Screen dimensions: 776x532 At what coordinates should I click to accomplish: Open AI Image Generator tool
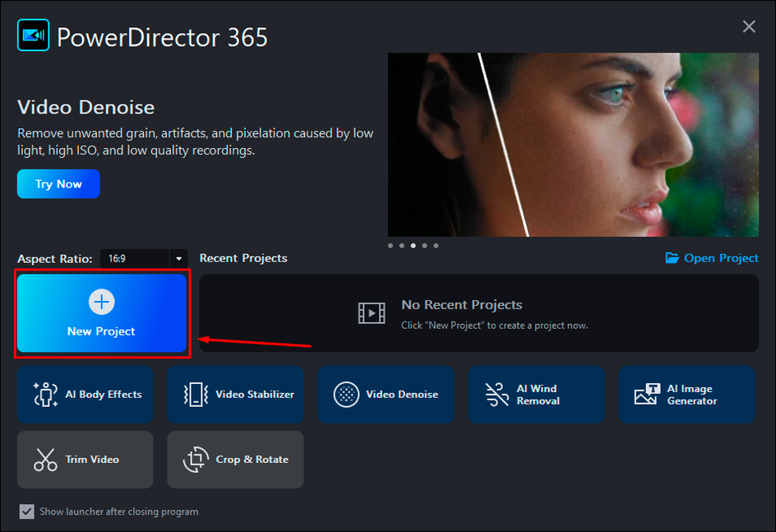coord(687,395)
